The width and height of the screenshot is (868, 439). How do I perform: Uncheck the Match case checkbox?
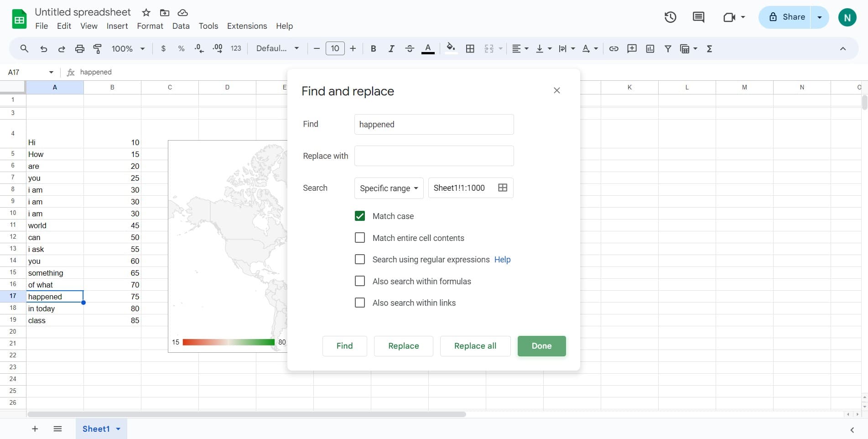[x=360, y=216]
